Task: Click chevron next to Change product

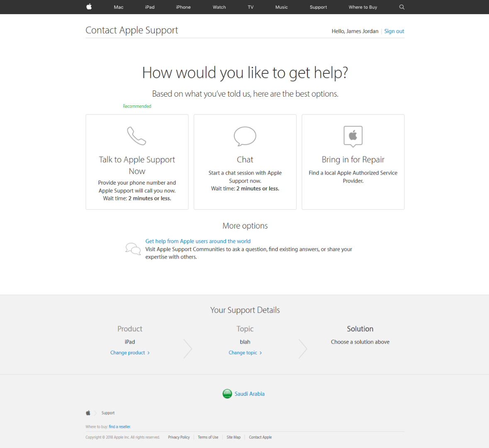Action: pos(148,353)
